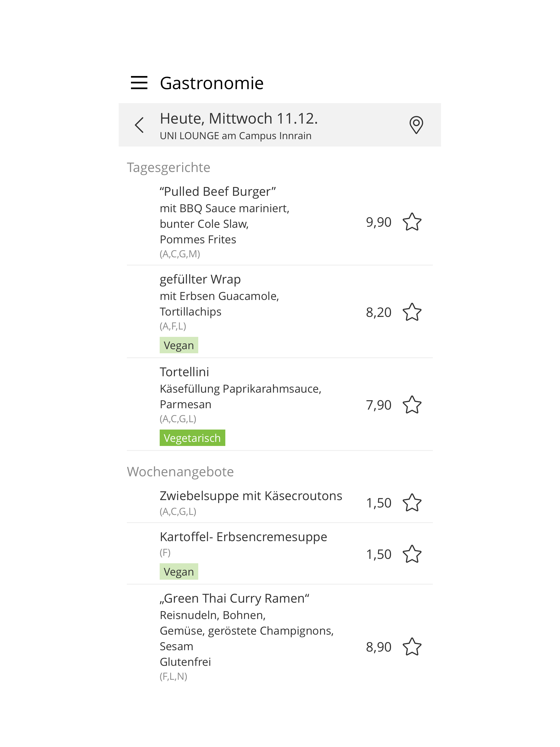
Task: Favorite the Green Thai Curry Ramen
Action: 412,647
